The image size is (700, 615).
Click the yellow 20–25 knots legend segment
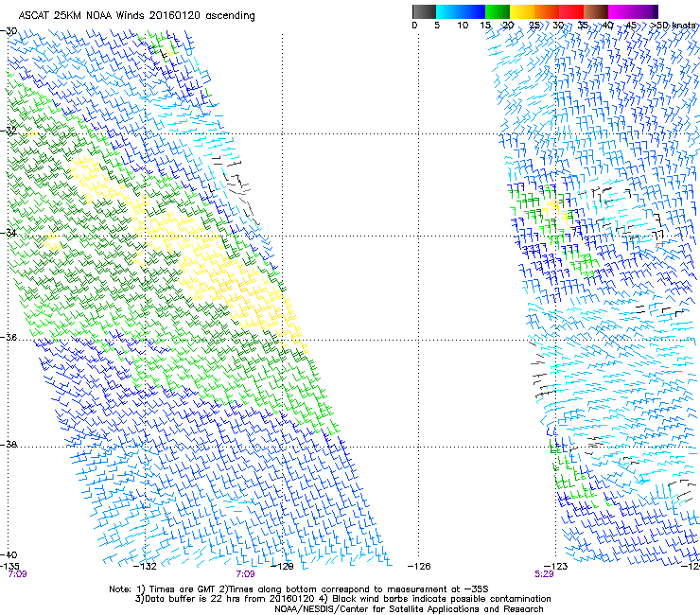click(x=522, y=11)
